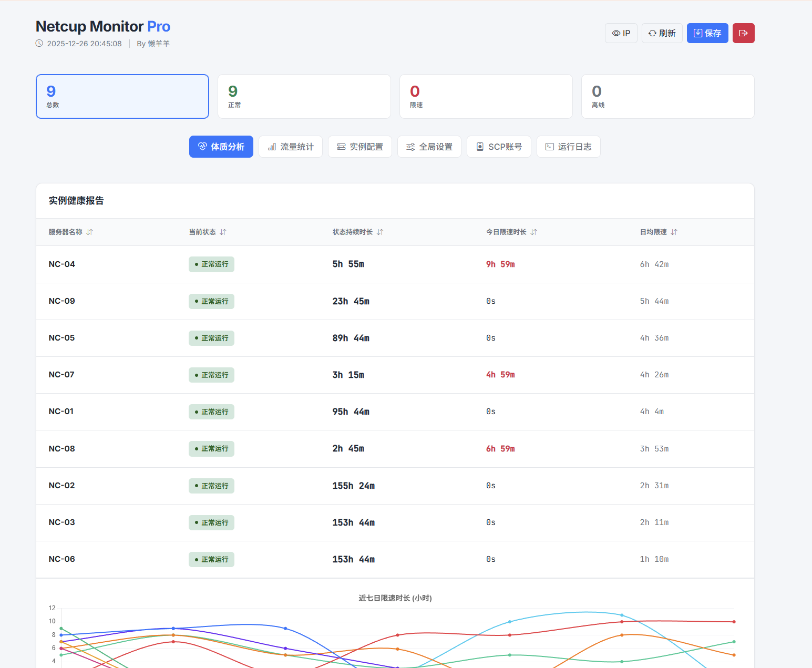Go to the 全局设置 tab
Viewport: 812px width, 668px height.
[429, 147]
